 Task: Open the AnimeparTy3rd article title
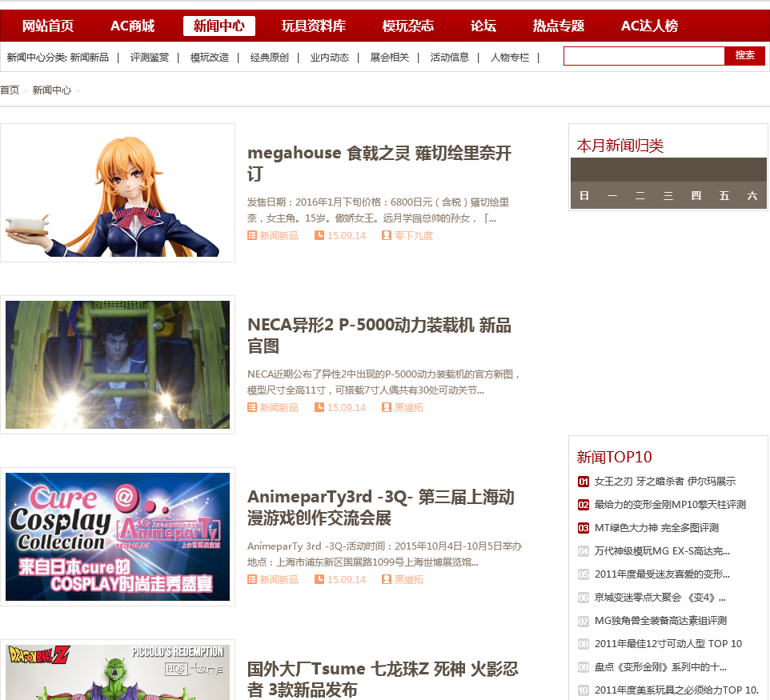(x=380, y=507)
